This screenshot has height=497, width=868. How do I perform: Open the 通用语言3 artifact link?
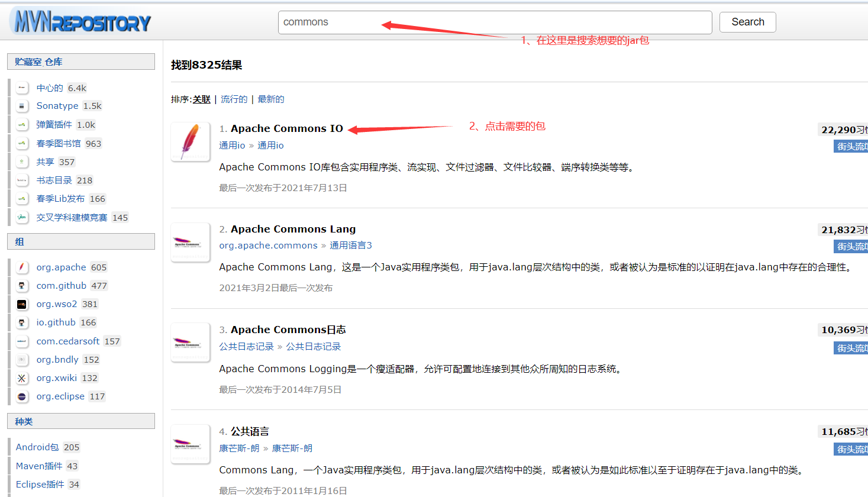351,246
